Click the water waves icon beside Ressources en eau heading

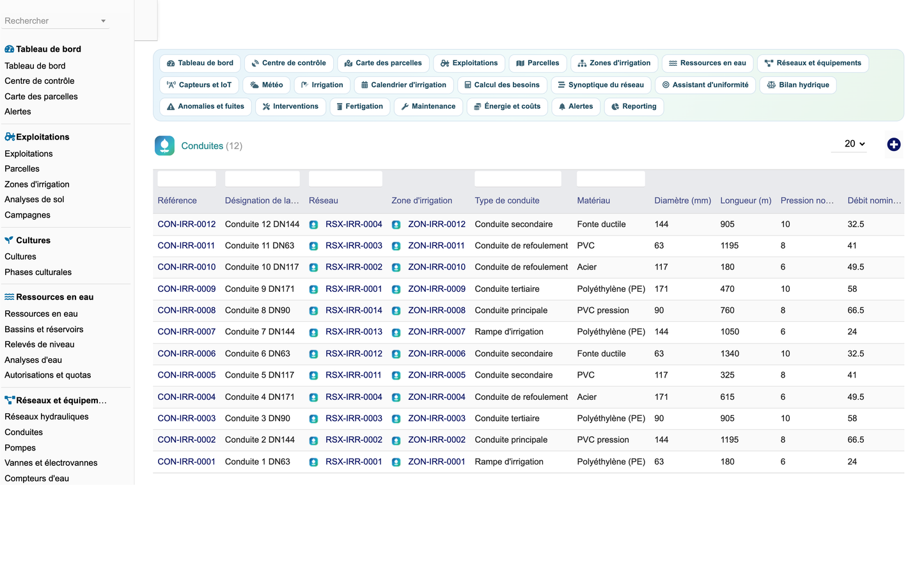click(10, 297)
